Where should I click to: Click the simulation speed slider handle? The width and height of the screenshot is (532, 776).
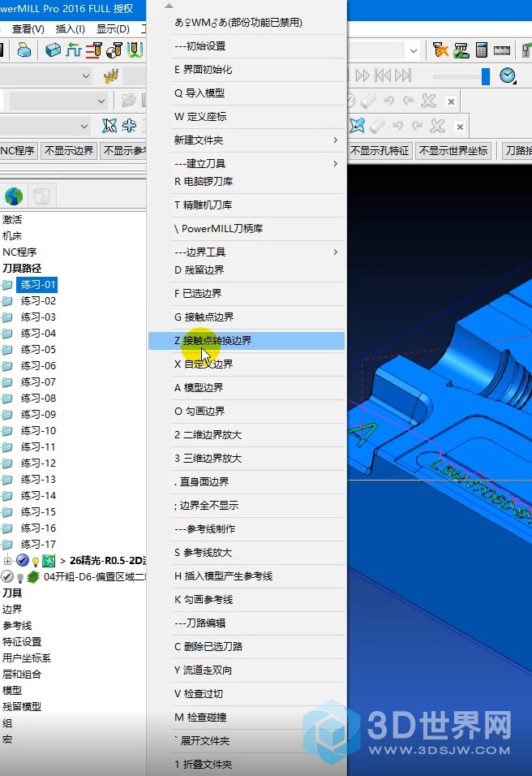click(x=486, y=76)
